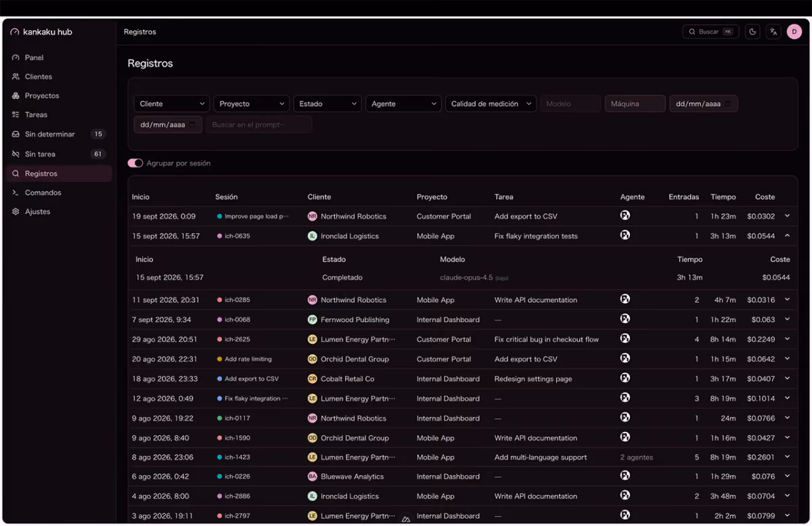Click agent icon in ich-2625 row

click(x=625, y=338)
